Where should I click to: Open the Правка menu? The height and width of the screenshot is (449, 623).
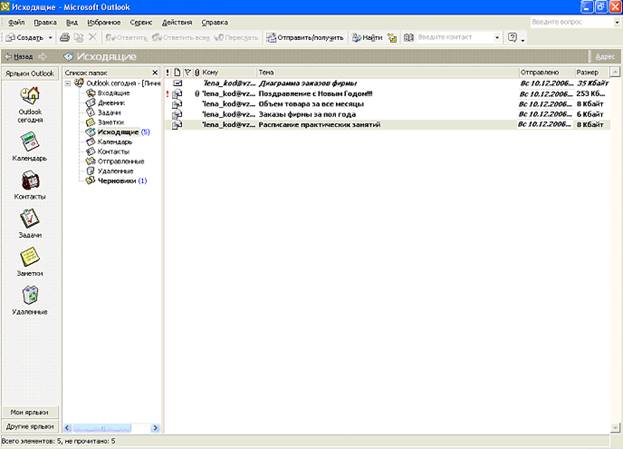click(45, 23)
